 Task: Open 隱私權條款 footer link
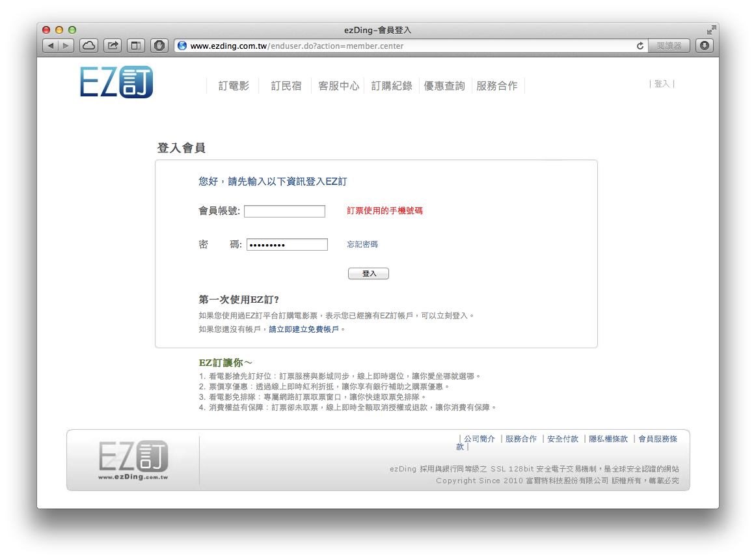pyautogui.click(x=608, y=439)
